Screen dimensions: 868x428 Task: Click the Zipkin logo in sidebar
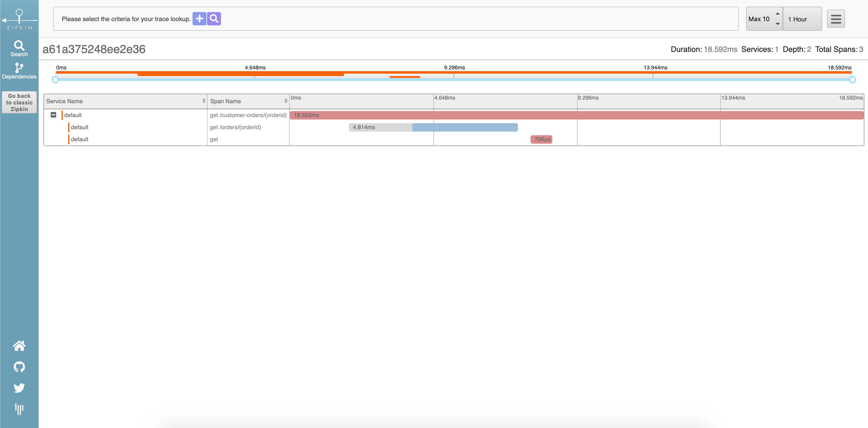point(19,19)
